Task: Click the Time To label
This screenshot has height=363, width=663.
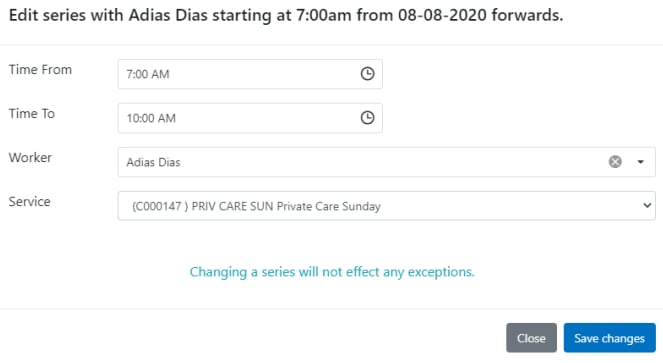Action: (32, 113)
